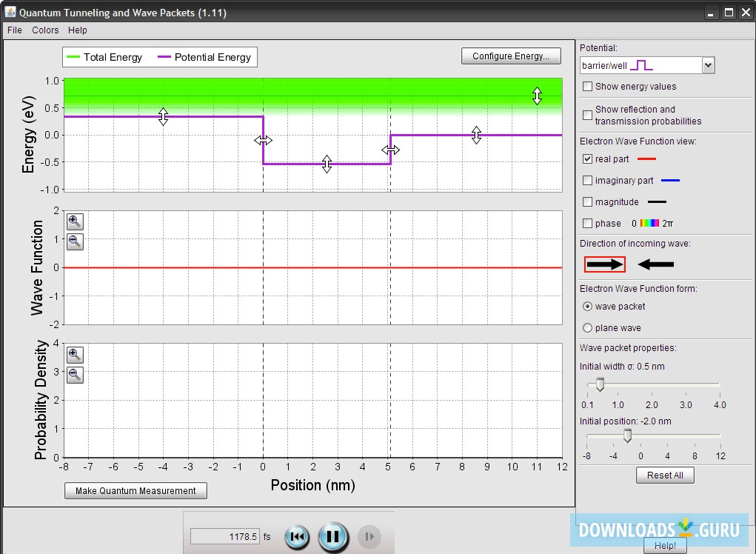The height and width of the screenshot is (554, 756).
Task: Pause the simulation
Action: point(332,537)
